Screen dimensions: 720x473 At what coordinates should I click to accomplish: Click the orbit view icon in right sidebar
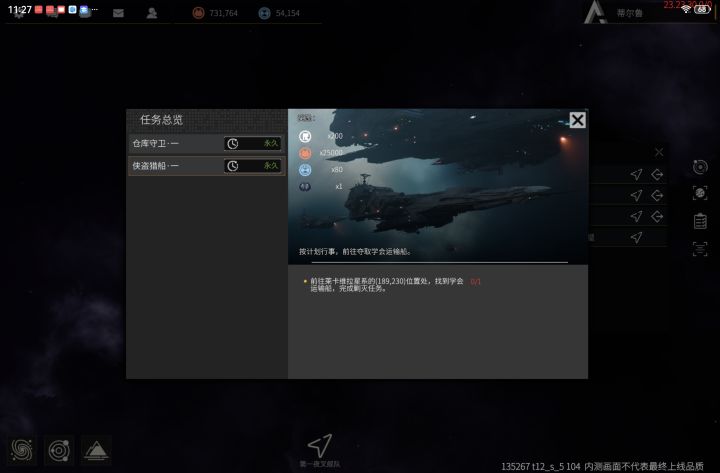700,167
